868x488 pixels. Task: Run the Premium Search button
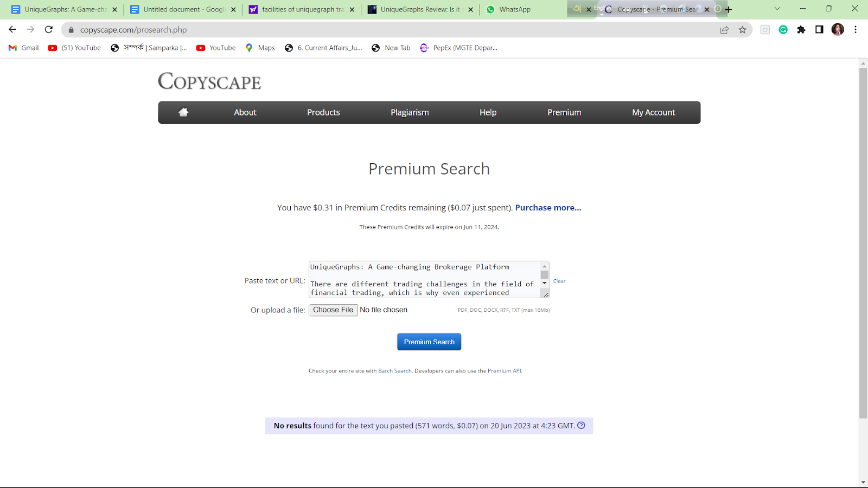point(429,342)
